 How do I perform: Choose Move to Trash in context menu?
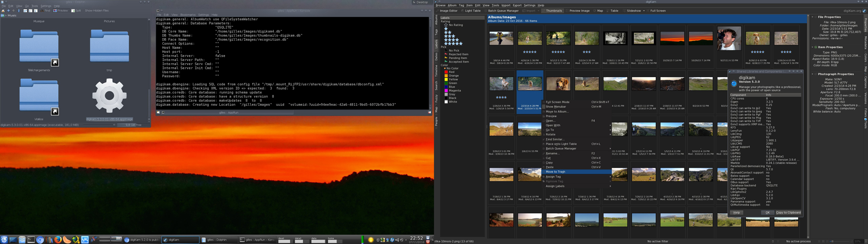pos(576,172)
